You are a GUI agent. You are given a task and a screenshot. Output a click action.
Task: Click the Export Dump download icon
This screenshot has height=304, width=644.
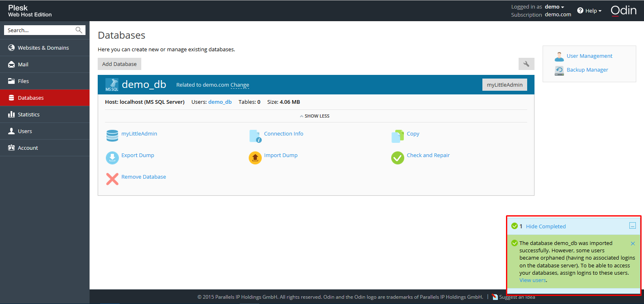pos(112,157)
